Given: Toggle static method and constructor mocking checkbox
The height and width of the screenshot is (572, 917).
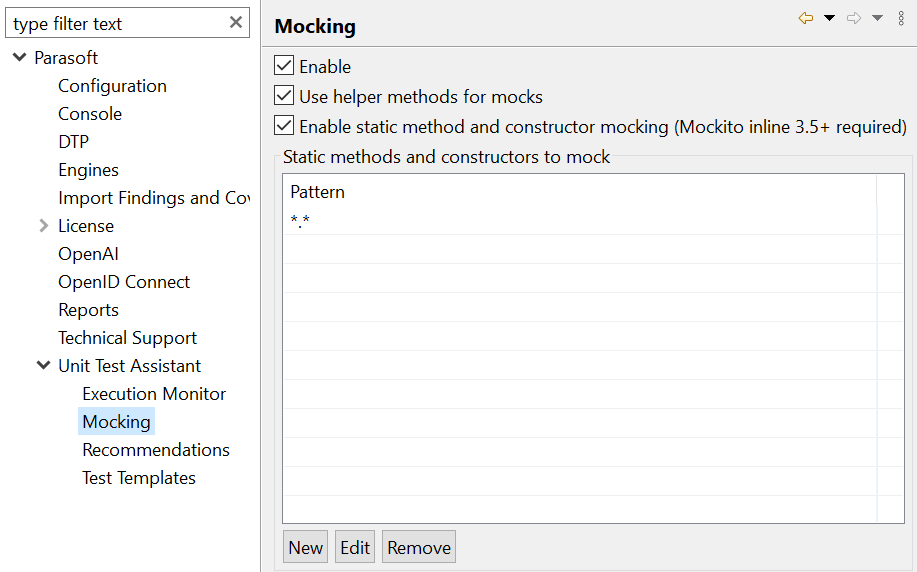Looking at the screenshot, I should (x=284, y=125).
